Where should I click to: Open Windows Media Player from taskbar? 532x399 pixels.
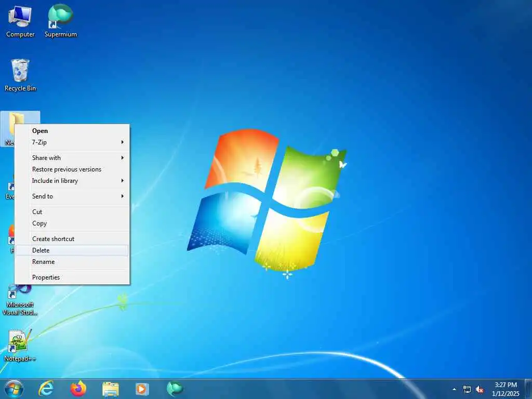click(x=142, y=389)
